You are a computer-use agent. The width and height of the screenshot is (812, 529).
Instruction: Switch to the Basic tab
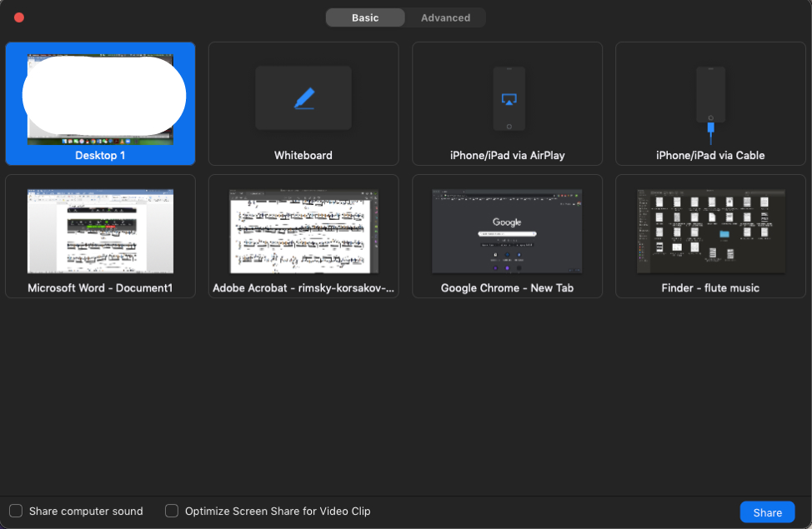tap(365, 17)
